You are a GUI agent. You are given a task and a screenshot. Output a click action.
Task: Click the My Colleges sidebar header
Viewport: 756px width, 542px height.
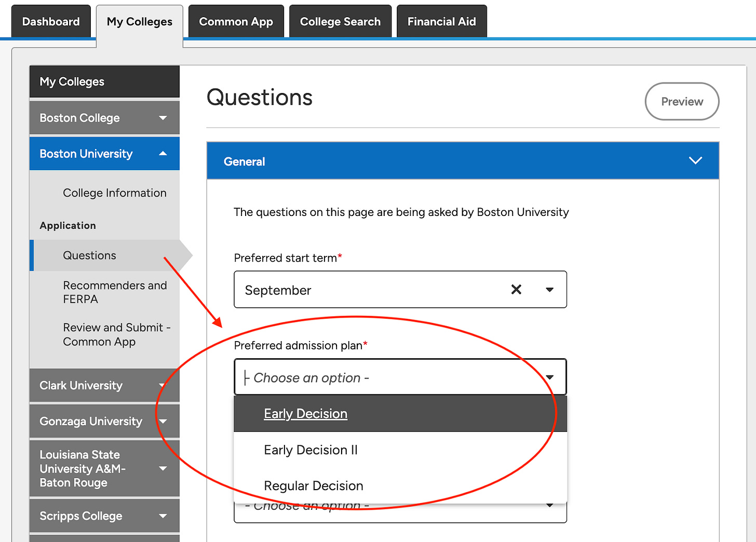coord(104,82)
